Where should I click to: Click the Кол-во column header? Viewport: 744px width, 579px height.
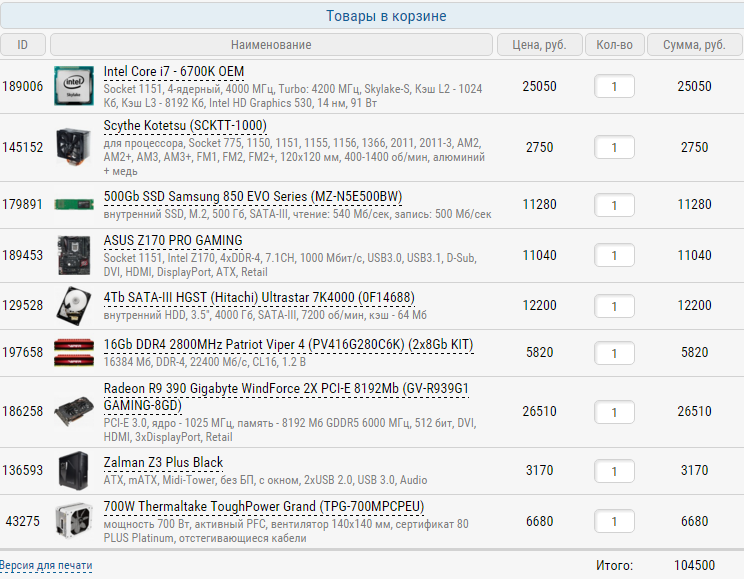(615, 45)
